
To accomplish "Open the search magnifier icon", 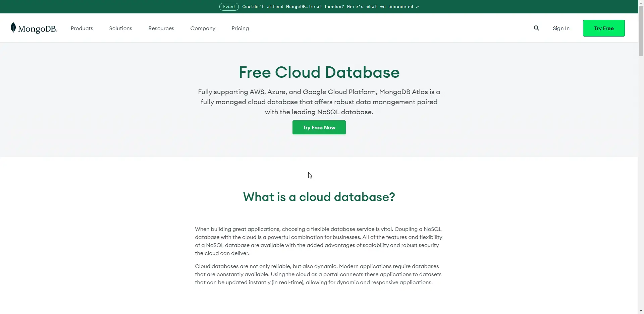I will (x=536, y=28).
